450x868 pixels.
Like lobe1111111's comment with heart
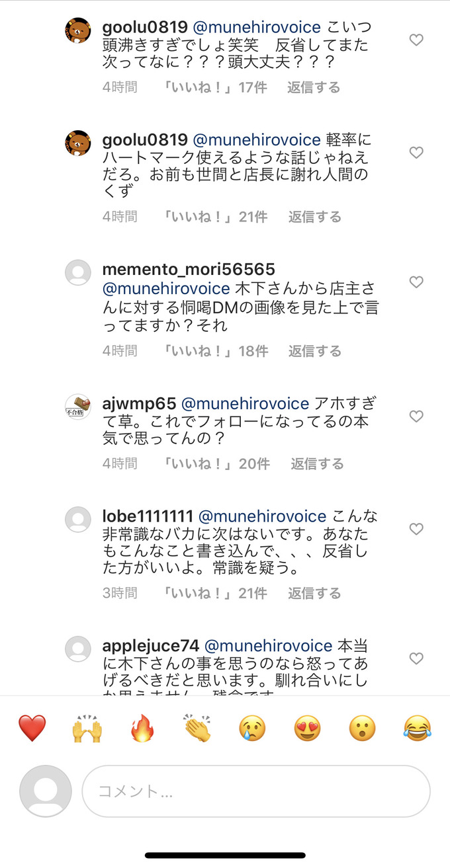(416, 529)
